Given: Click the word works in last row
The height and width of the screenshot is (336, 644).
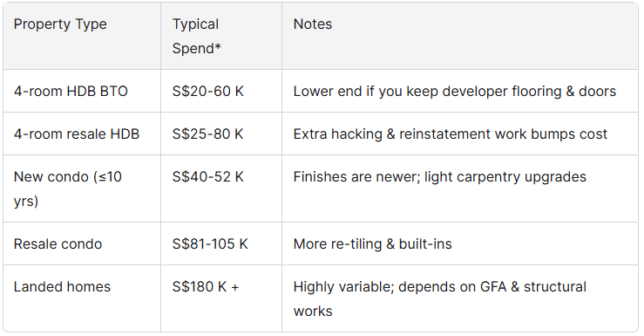Looking at the screenshot, I should [313, 311].
